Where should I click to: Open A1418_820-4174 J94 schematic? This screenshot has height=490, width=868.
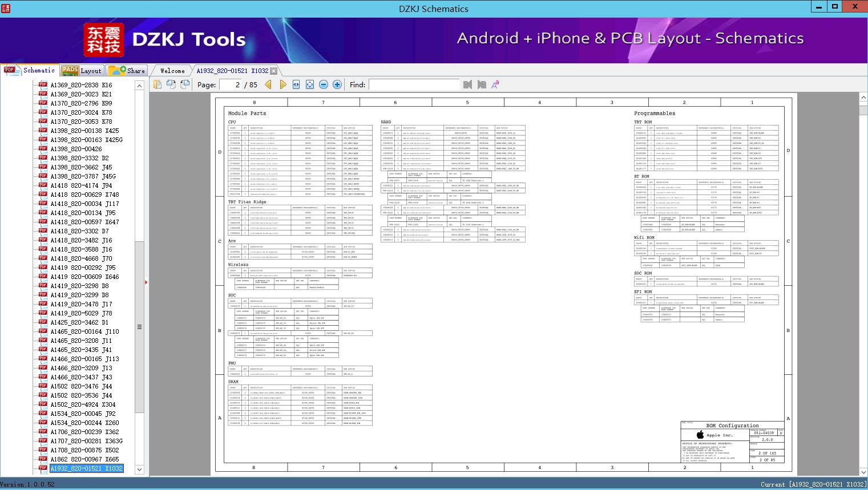tap(81, 185)
